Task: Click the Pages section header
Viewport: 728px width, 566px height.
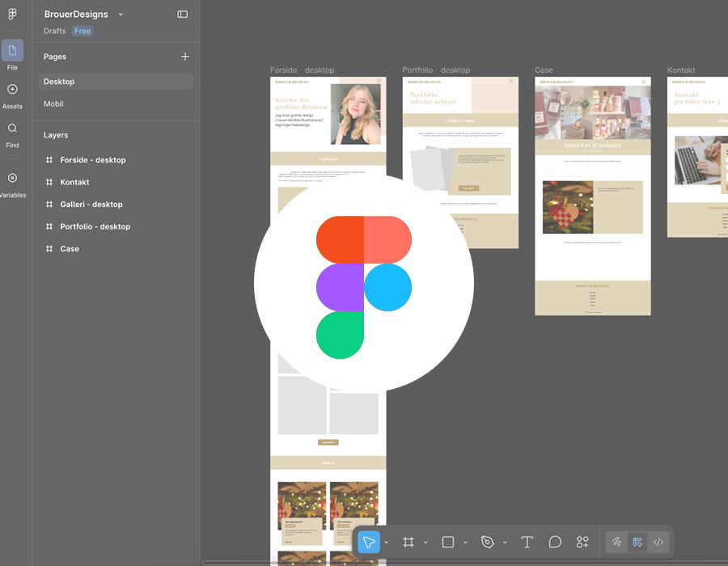Action: click(x=55, y=57)
